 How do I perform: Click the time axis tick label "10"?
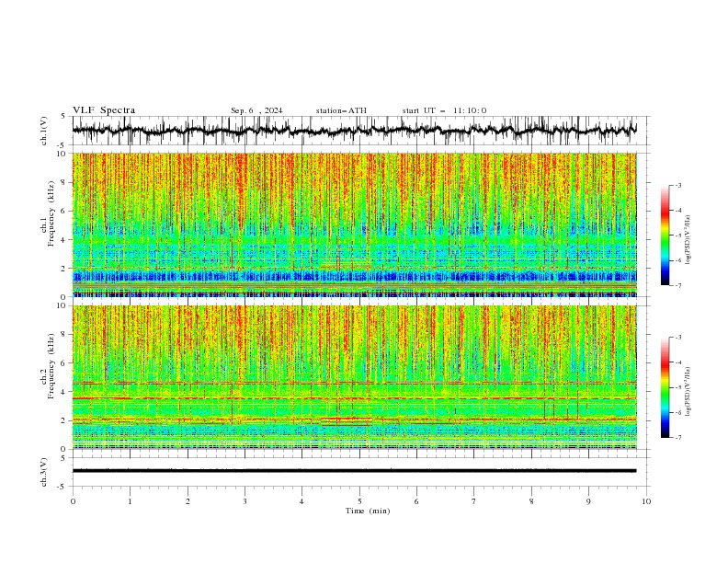pos(646,501)
